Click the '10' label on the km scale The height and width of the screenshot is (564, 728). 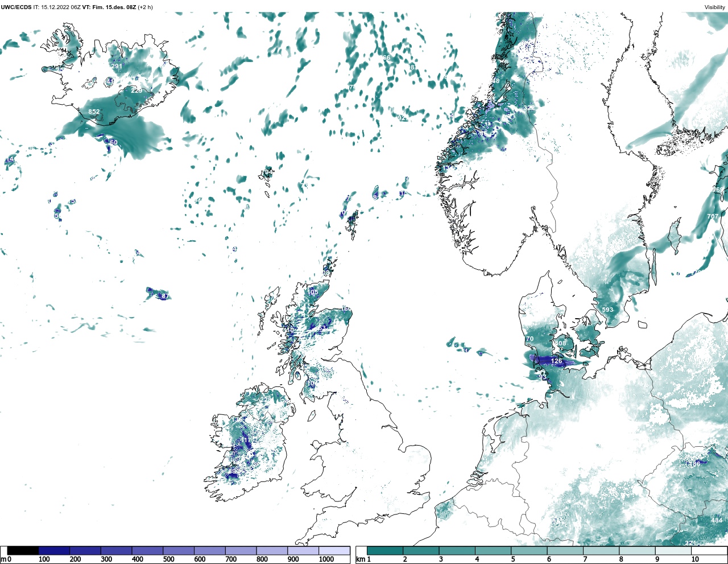click(694, 559)
